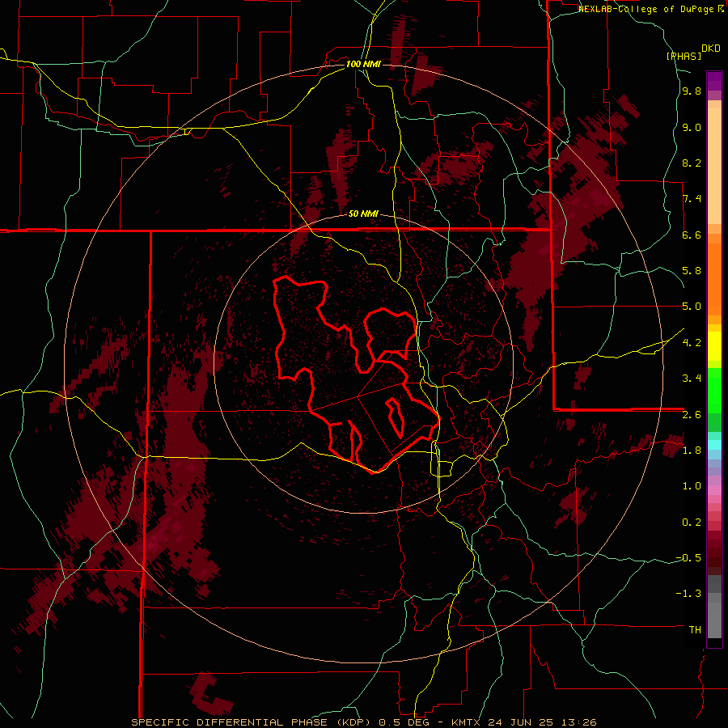728x728 pixels.
Task: Click the 9.0 legend value
Action: tap(692, 127)
